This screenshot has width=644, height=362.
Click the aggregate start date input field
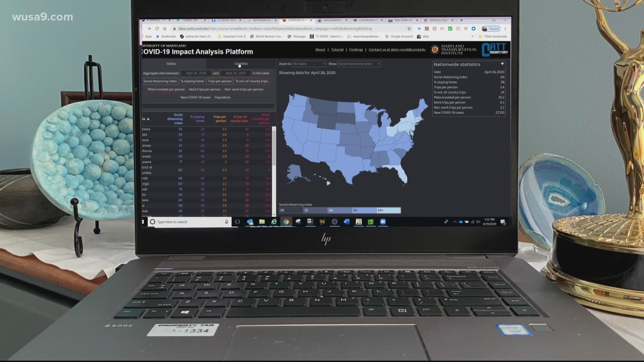point(195,73)
